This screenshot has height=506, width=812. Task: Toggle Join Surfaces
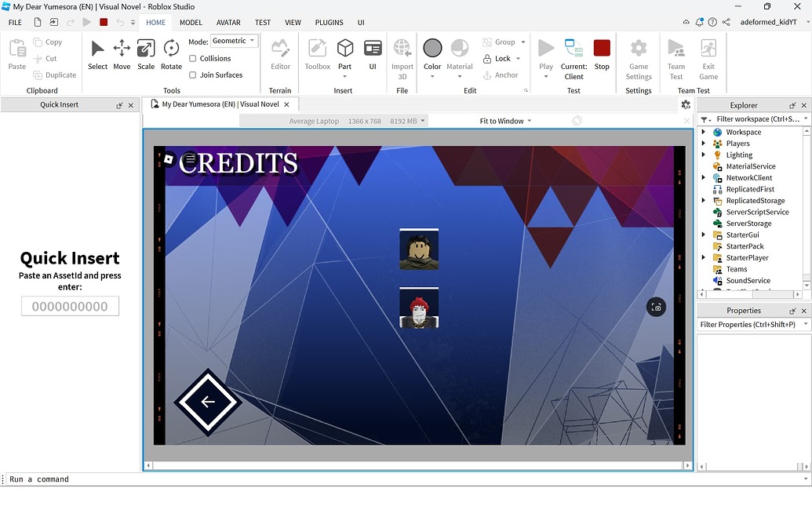(x=193, y=75)
